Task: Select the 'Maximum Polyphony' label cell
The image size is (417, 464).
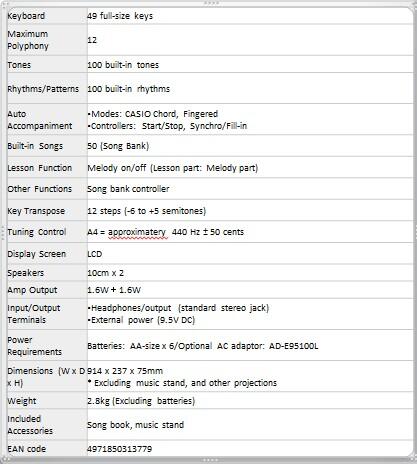Action: point(47,40)
